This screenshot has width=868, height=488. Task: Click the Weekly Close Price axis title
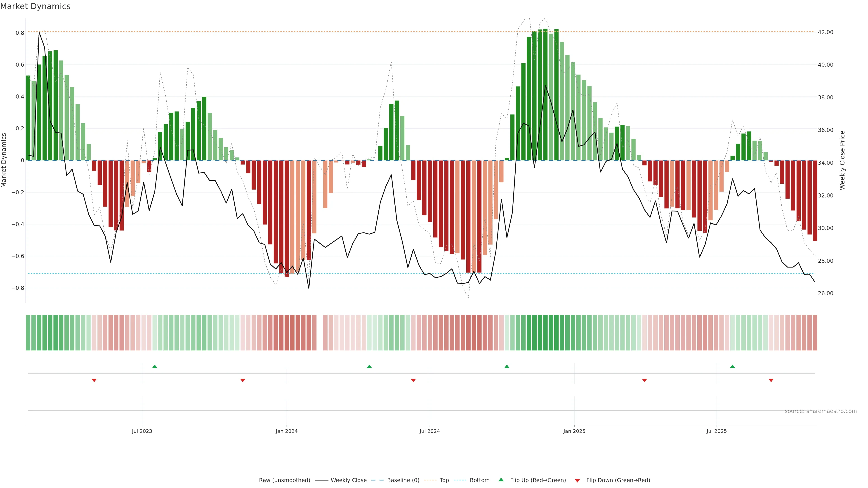pyautogui.click(x=842, y=160)
